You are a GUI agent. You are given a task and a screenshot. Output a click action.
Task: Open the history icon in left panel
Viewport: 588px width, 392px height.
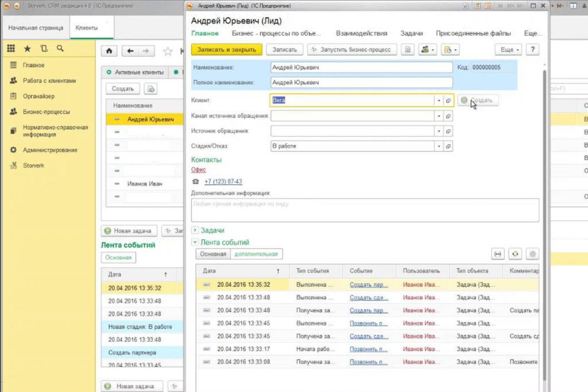coord(44,48)
